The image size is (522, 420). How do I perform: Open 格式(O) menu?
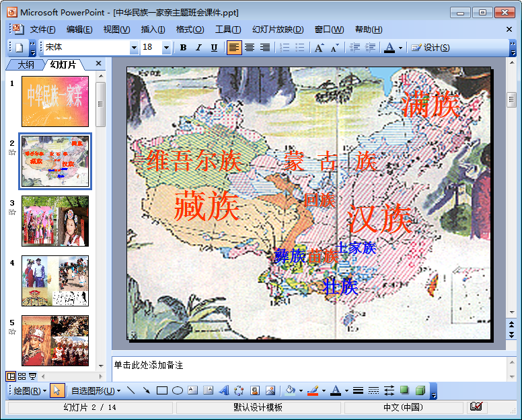(190, 30)
